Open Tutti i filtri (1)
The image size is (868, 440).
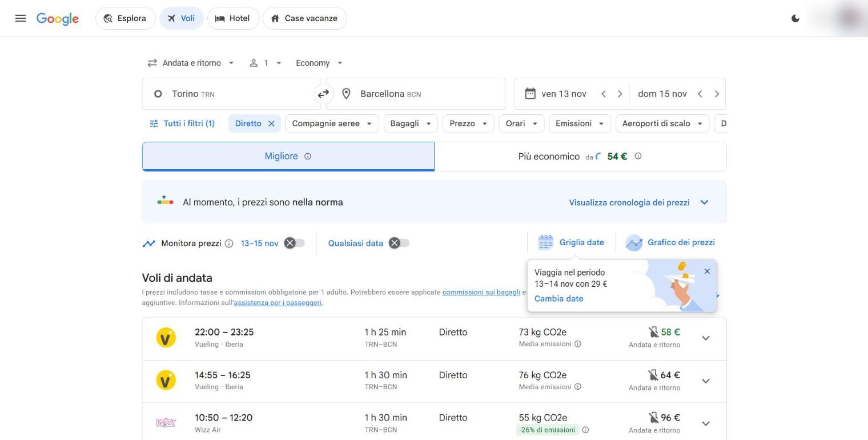coord(182,123)
